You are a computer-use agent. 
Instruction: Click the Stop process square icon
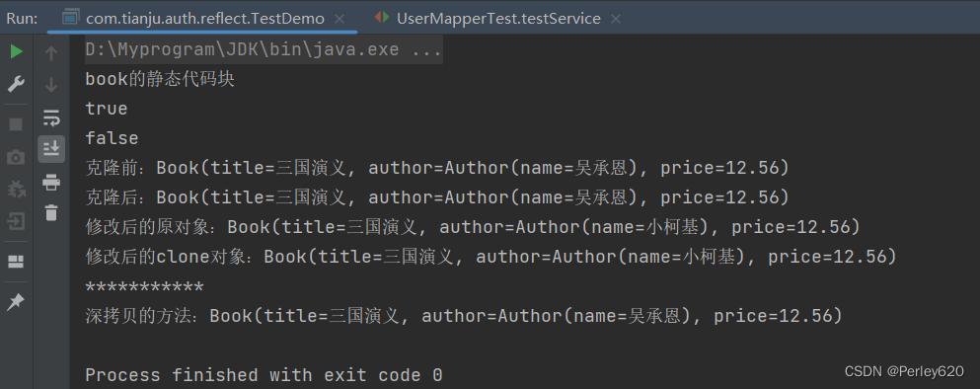(16, 124)
